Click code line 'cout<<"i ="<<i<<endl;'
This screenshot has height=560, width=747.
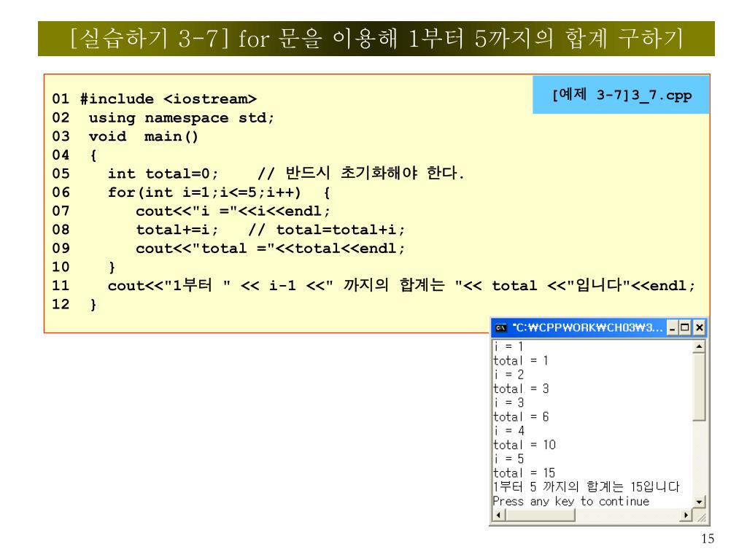[x=233, y=211]
